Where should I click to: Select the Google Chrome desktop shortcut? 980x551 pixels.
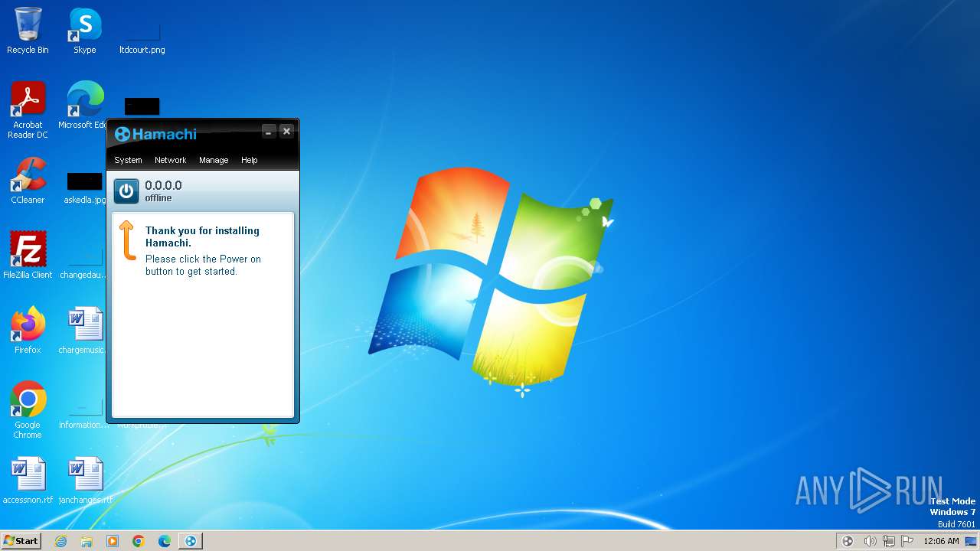point(28,409)
